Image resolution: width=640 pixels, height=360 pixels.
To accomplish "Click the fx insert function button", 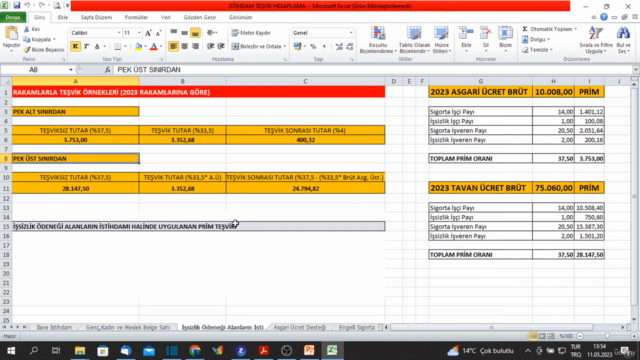I will click(107, 70).
